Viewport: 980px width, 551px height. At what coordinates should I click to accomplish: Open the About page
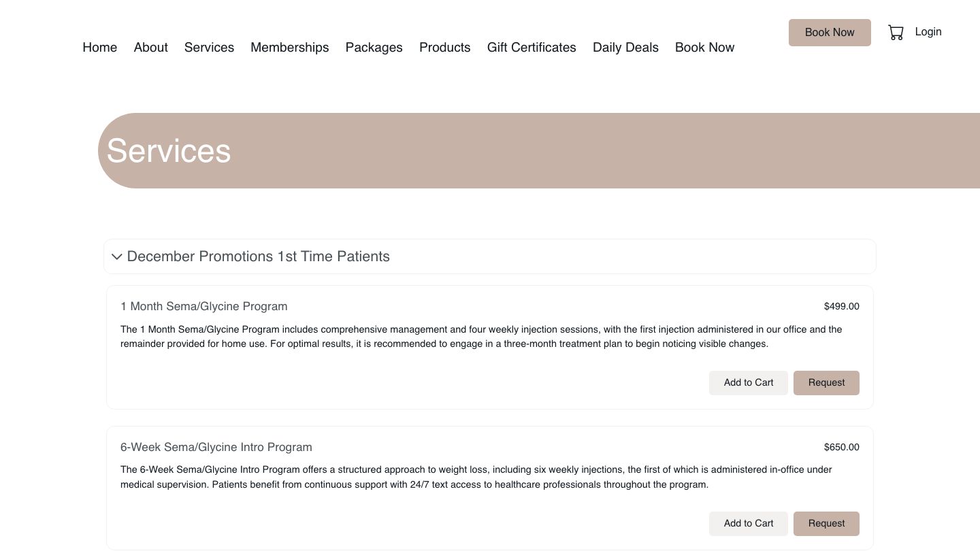click(x=150, y=48)
